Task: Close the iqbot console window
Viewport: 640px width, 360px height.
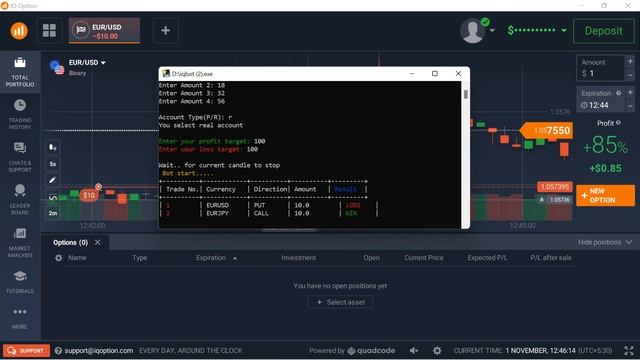Action: click(458, 73)
